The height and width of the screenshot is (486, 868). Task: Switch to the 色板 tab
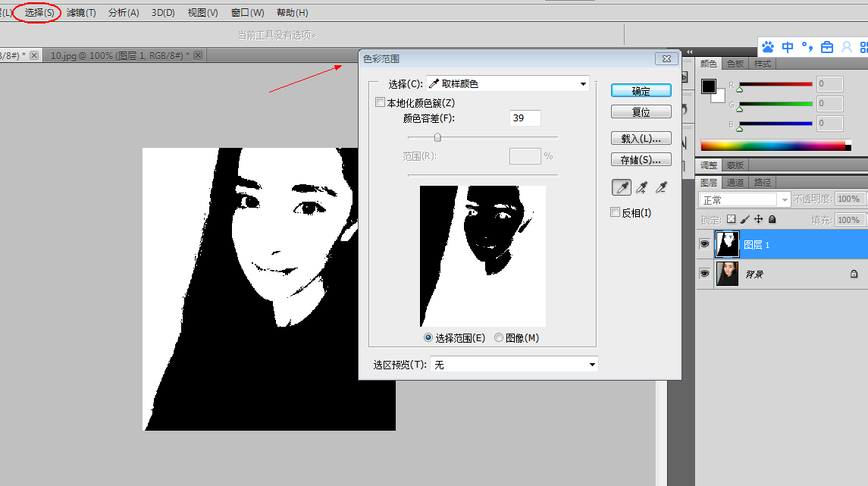(x=735, y=64)
